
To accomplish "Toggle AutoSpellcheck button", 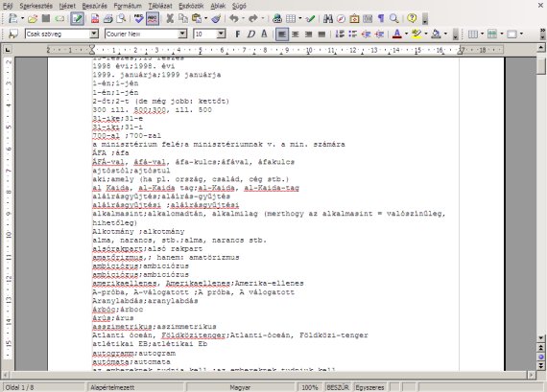I will (153, 18).
